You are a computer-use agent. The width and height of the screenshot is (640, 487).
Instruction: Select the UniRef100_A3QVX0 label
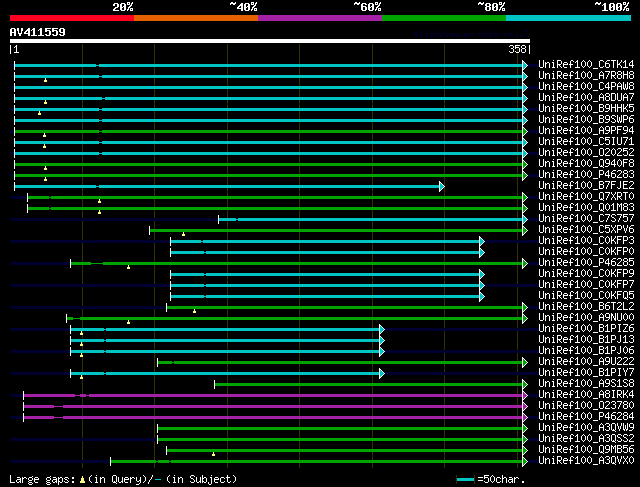pos(586,461)
